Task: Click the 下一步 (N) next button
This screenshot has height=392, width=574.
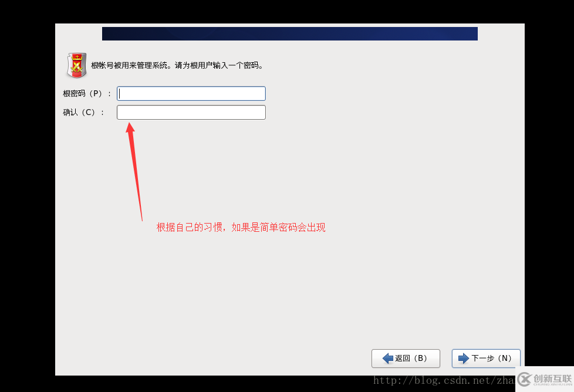Action: [x=486, y=359]
